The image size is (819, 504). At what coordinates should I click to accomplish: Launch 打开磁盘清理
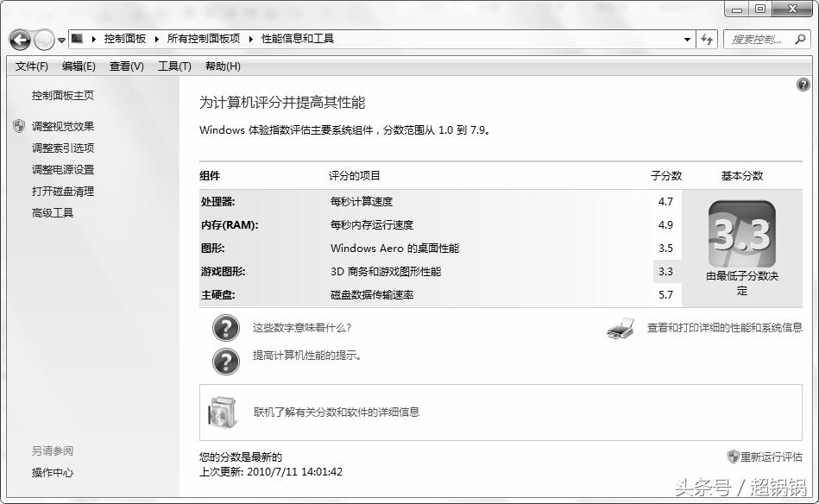(61, 191)
